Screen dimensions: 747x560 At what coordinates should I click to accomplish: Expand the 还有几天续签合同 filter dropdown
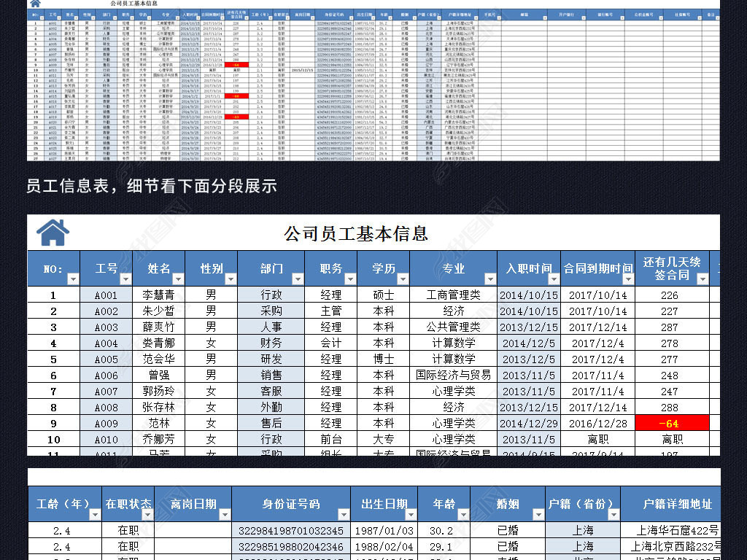tap(702, 279)
